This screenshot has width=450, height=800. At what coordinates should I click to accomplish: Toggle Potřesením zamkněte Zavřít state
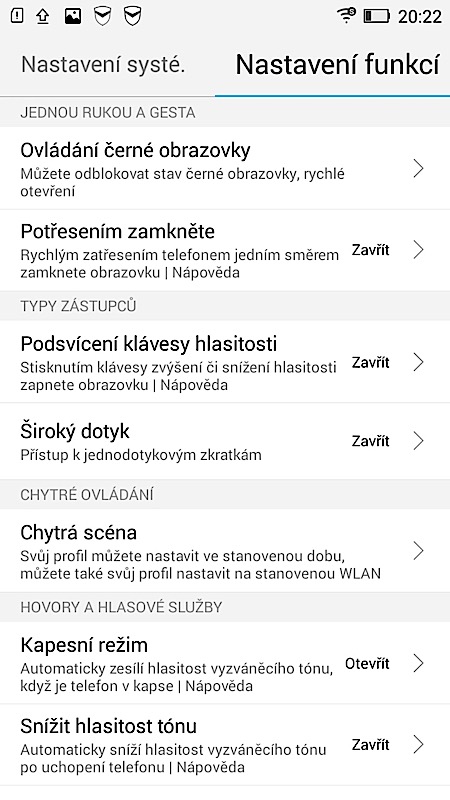point(370,250)
